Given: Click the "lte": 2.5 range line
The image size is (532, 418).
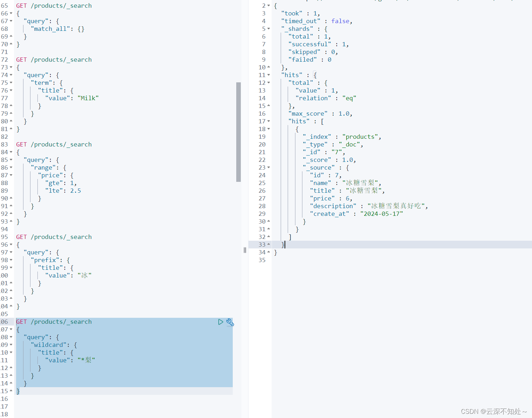Looking at the screenshot, I should tap(63, 191).
